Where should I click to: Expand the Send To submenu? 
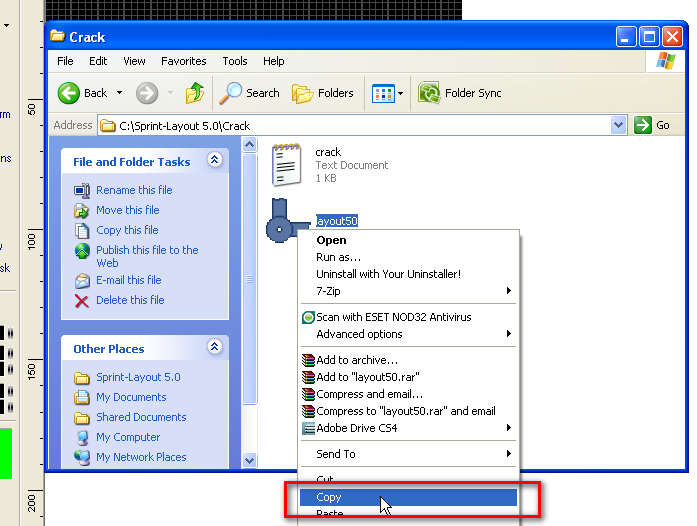509,454
